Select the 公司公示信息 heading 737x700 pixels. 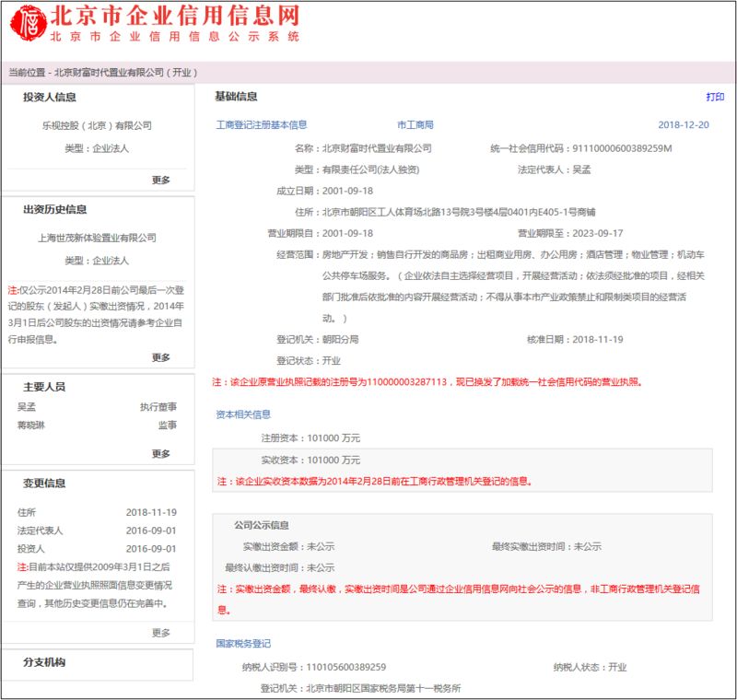point(262,525)
